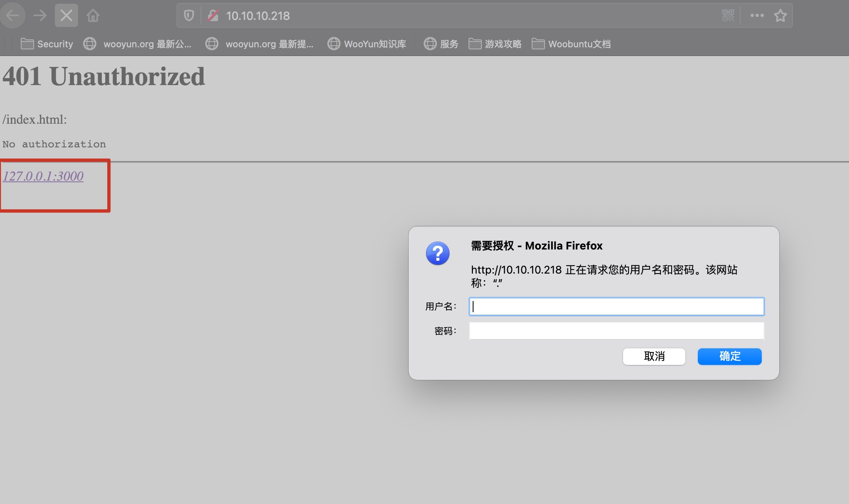Viewport: 849px width, 504px height.
Task: Expand the Woobuntu文档 bookmarks folder
Action: [x=571, y=44]
